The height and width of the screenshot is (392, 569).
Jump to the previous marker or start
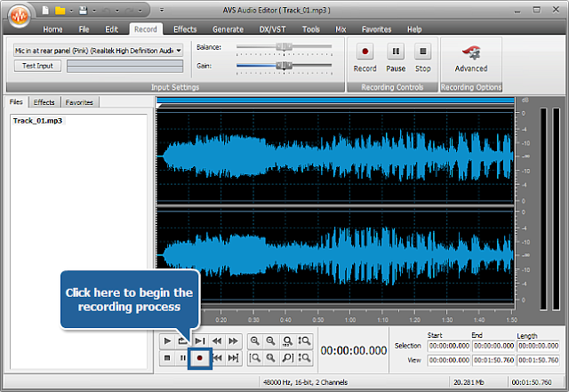(218, 358)
